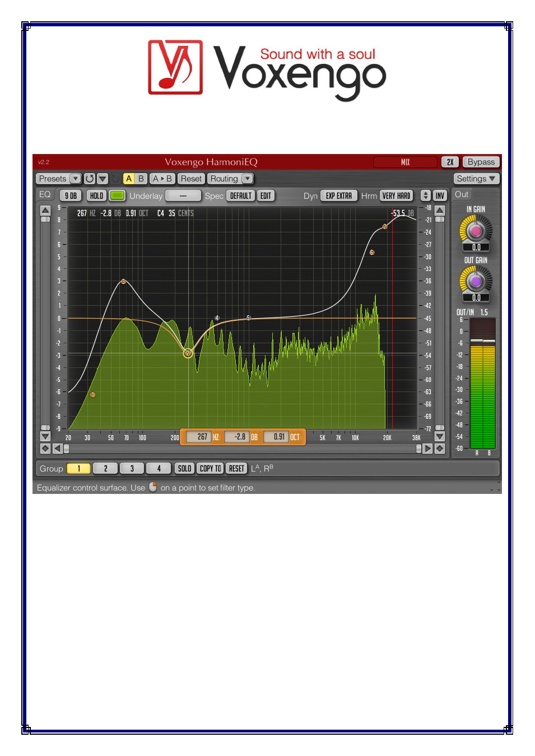
Task: Click the undo arrow icon beside Presets
Action: tap(90, 179)
